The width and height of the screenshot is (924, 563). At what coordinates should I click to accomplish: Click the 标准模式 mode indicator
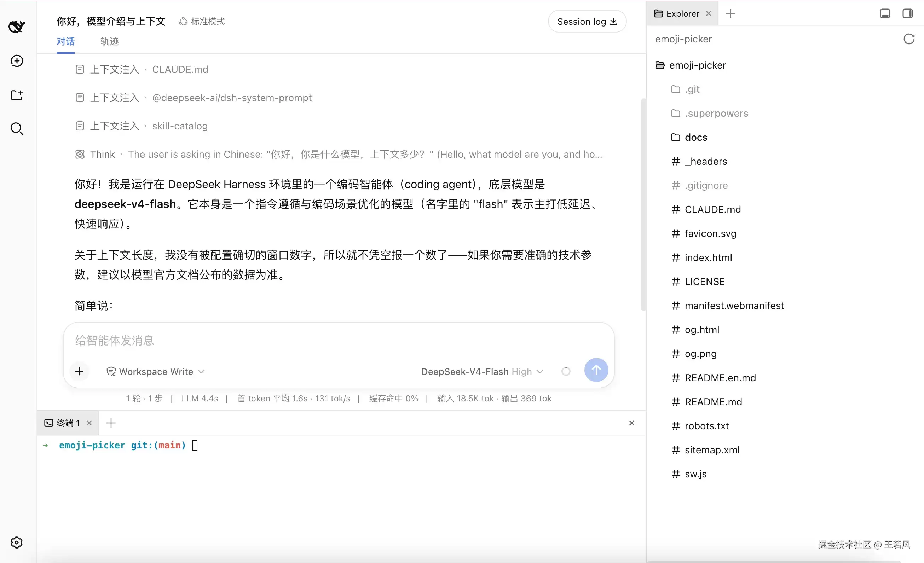tap(202, 21)
